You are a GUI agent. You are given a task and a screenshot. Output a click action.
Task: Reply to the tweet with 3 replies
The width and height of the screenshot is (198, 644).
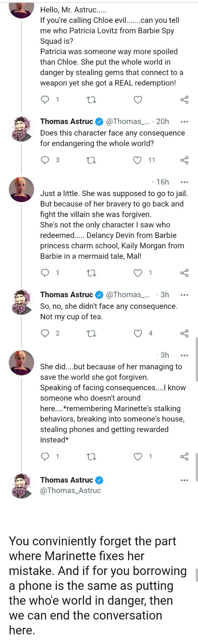pos(45,160)
